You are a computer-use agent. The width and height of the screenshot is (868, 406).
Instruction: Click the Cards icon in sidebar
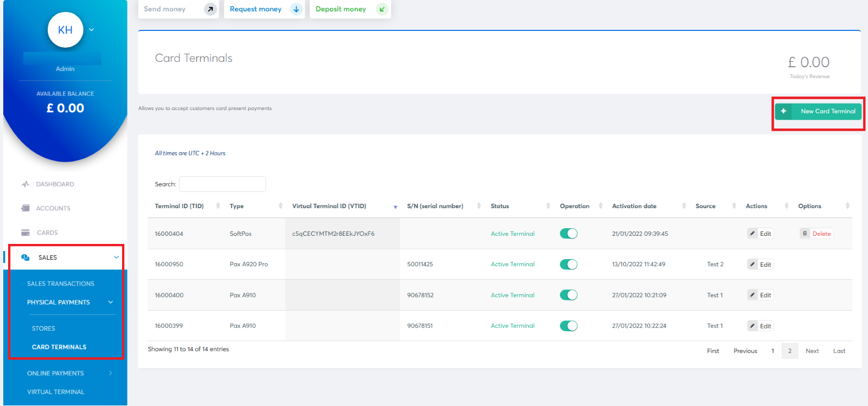pyautogui.click(x=25, y=233)
